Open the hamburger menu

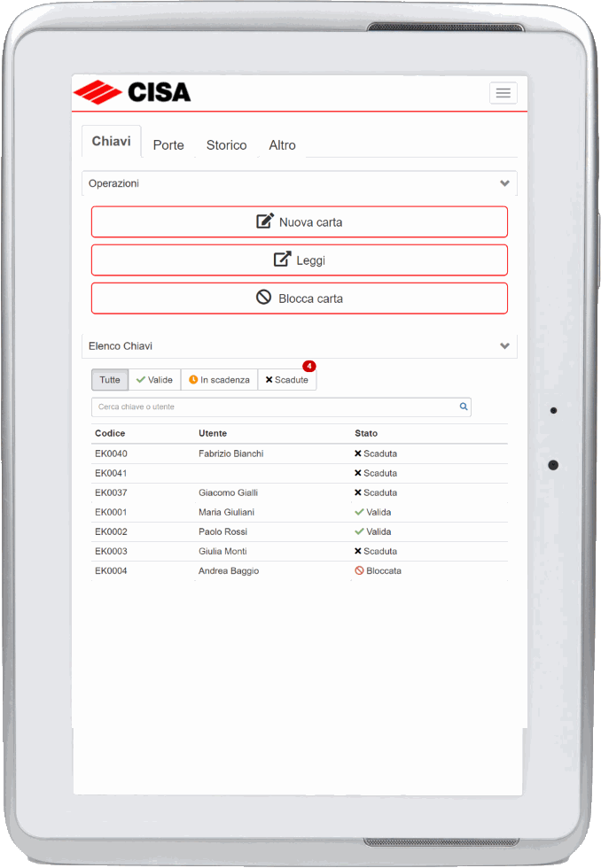pos(503,93)
